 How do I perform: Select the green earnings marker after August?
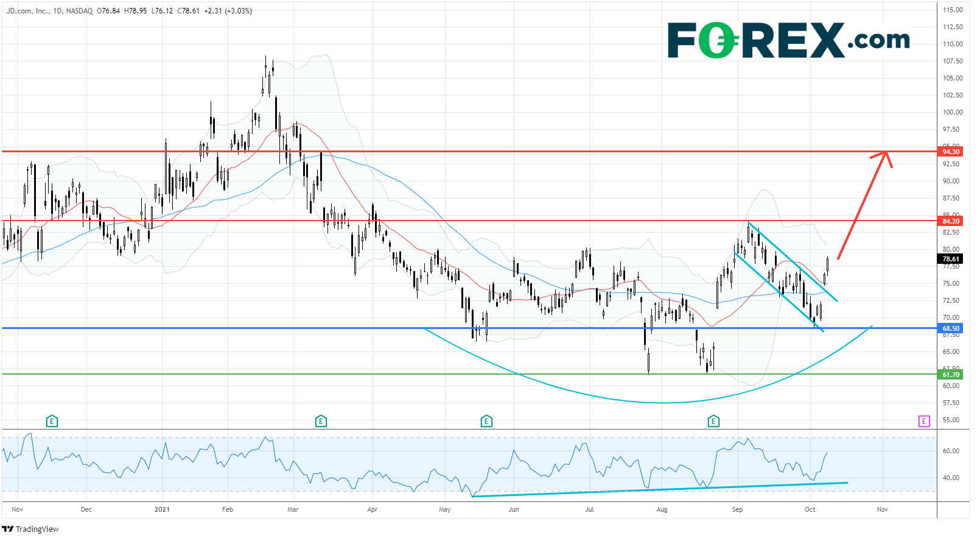click(713, 421)
